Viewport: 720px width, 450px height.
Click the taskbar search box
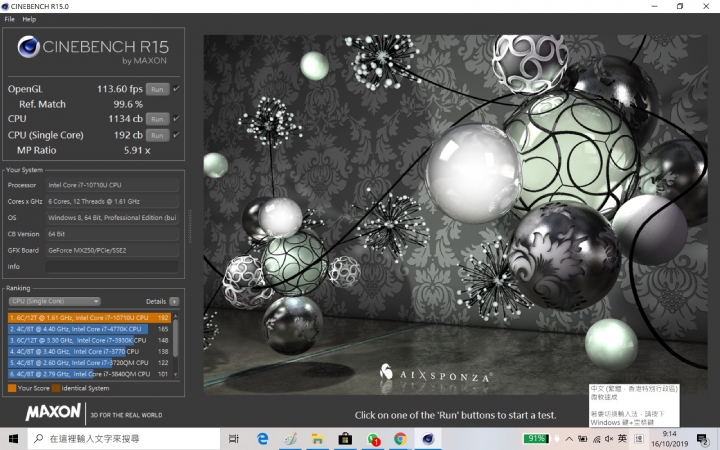pyautogui.click(x=124, y=439)
